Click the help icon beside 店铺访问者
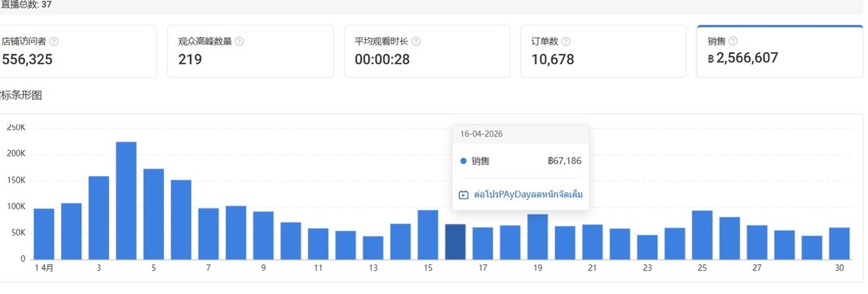Image resolution: width=868 pixels, height=294 pixels. [x=54, y=42]
